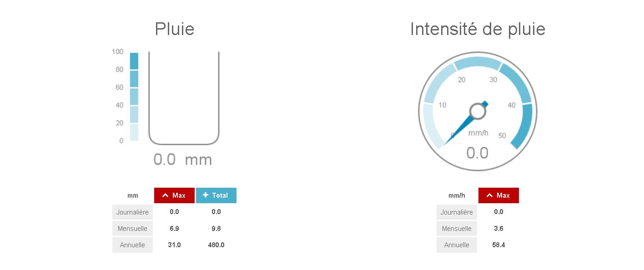Click the center hub of the gauge
Viewport: 644px width, 270px height.
[x=478, y=111]
